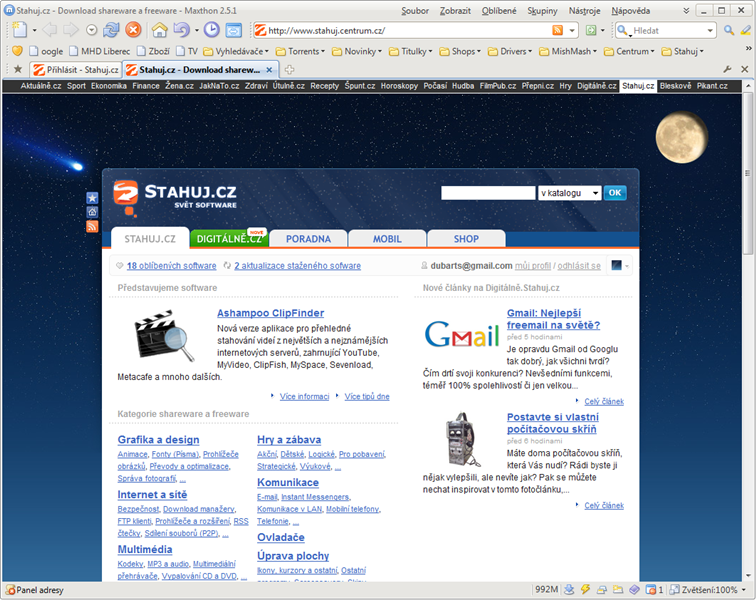Switch to the Přihlásit - Stahuj.cz tab
This screenshot has width=756, height=600.
(76, 70)
